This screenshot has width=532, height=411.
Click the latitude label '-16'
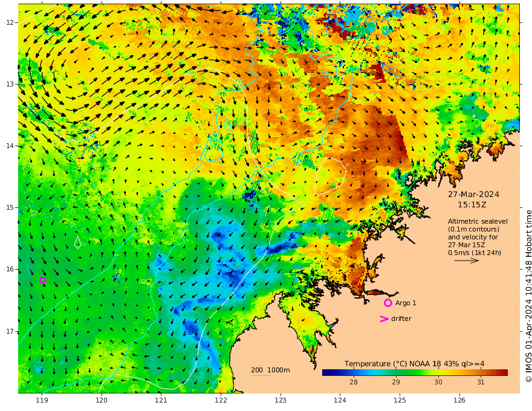9,269
